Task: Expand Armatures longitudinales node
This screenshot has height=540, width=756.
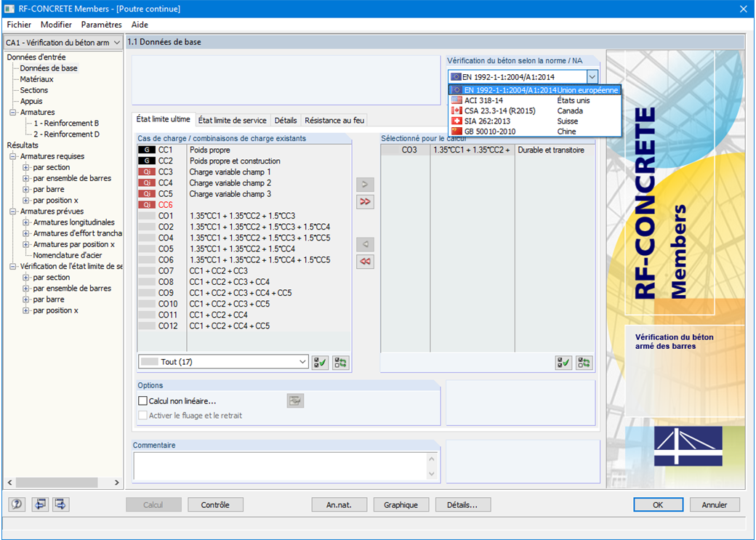Action: coord(25,222)
